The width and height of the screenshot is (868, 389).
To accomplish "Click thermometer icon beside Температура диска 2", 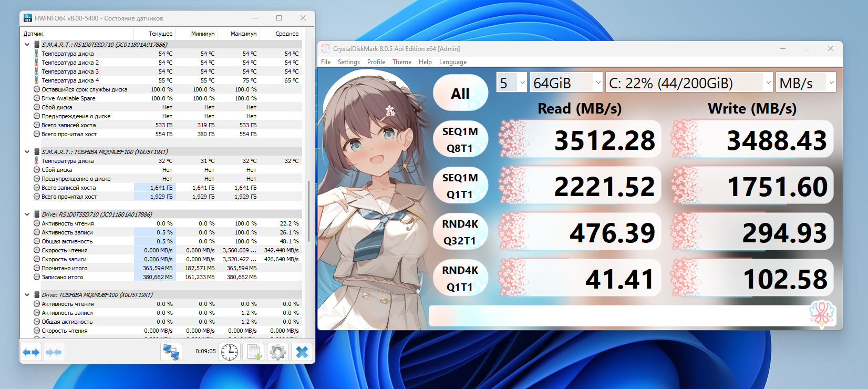I will (37, 63).
